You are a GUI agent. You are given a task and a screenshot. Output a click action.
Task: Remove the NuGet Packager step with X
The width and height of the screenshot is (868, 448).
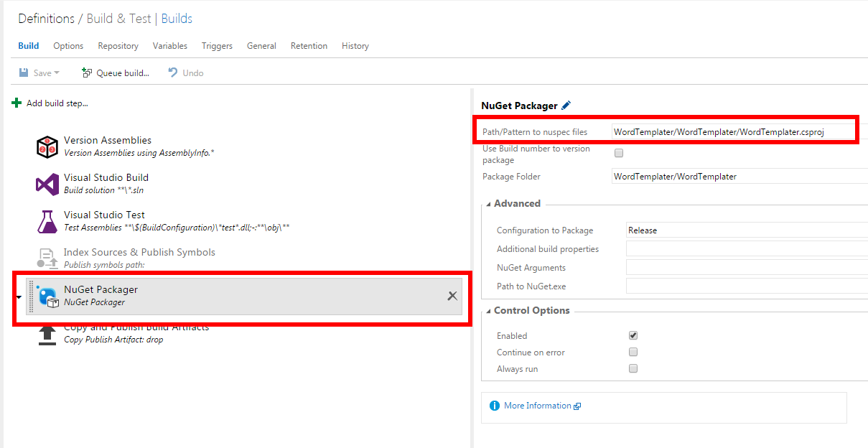click(452, 296)
